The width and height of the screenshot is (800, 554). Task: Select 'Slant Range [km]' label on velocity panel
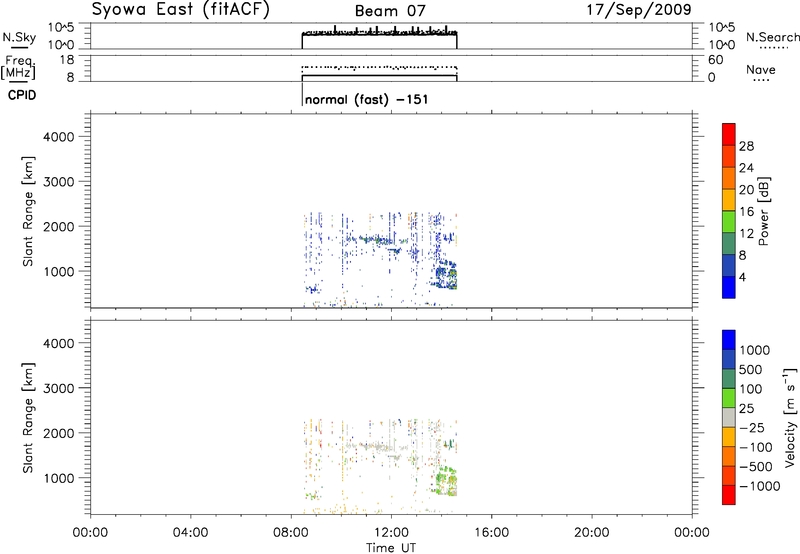[x=28, y=418]
